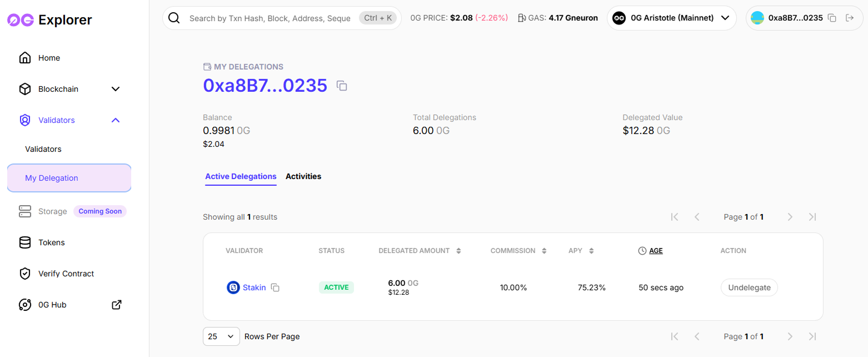The image size is (868, 357).
Task: Sort the table by APY
Action: (591, 251)
